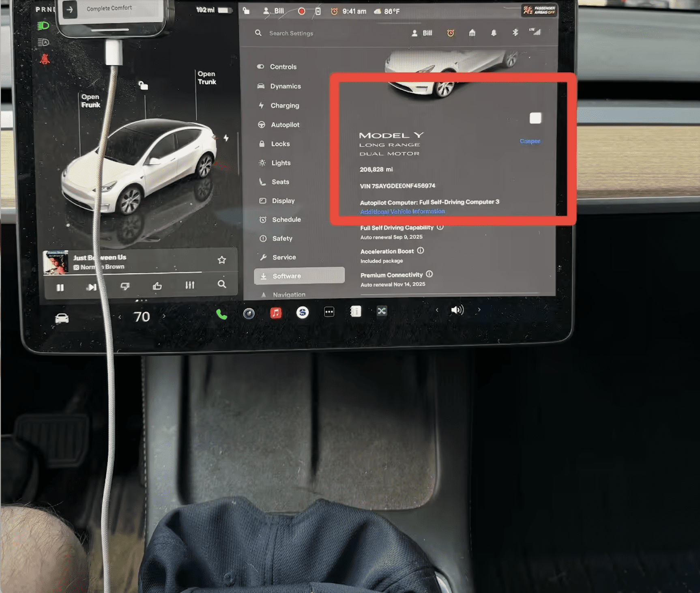
Task: Click the Additional Vehicle Information link
Action: pos(402,211)
